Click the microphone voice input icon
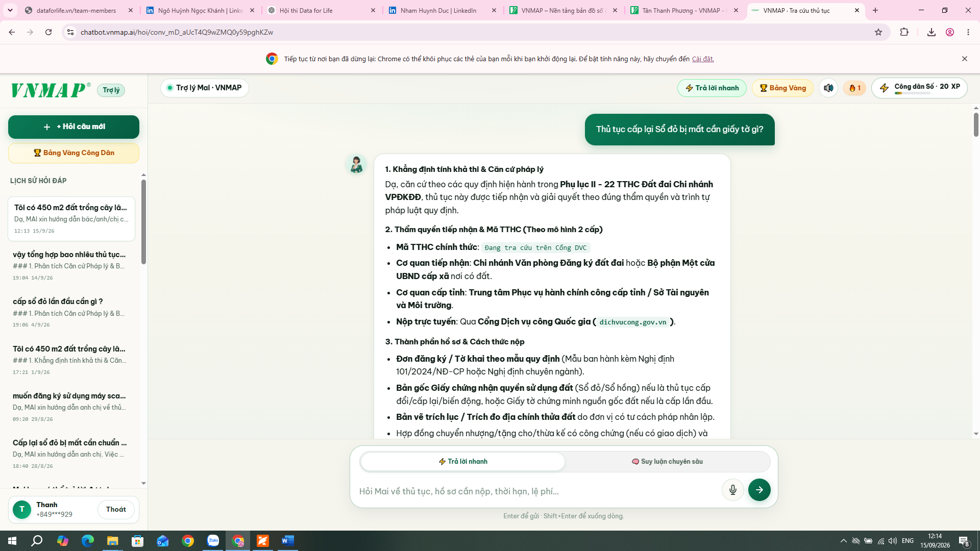This screenshot has height=551, width=980. coord(733,490)
